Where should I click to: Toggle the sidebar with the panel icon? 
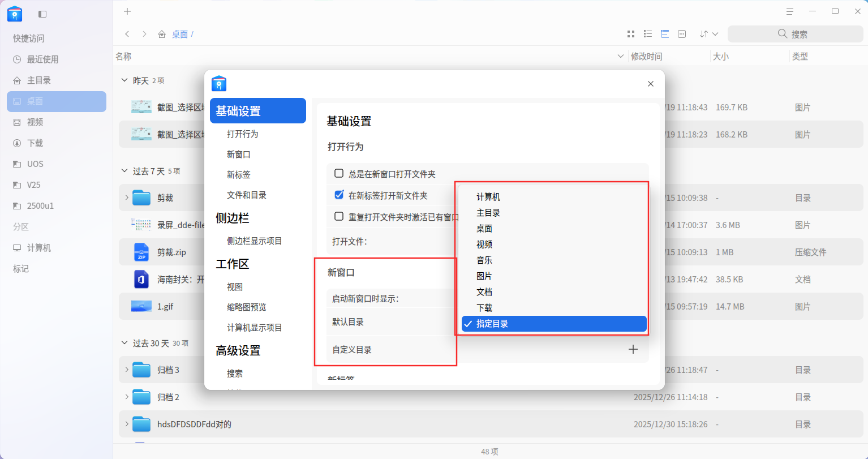(42, 14)
